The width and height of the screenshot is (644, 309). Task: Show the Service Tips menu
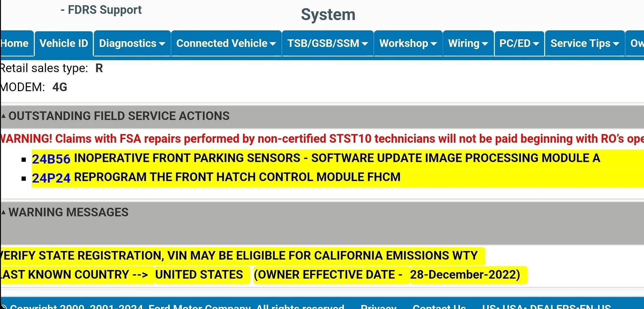tap(584, 43)
